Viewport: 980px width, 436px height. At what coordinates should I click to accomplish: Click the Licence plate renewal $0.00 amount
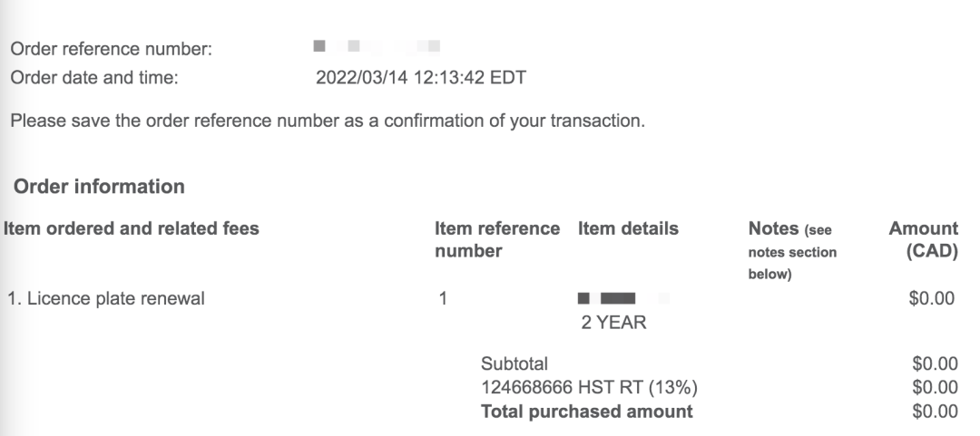(x=933, y=297)
